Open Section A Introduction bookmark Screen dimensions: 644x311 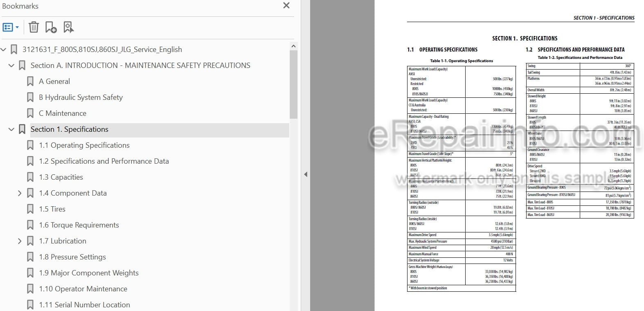click(140, 65)
